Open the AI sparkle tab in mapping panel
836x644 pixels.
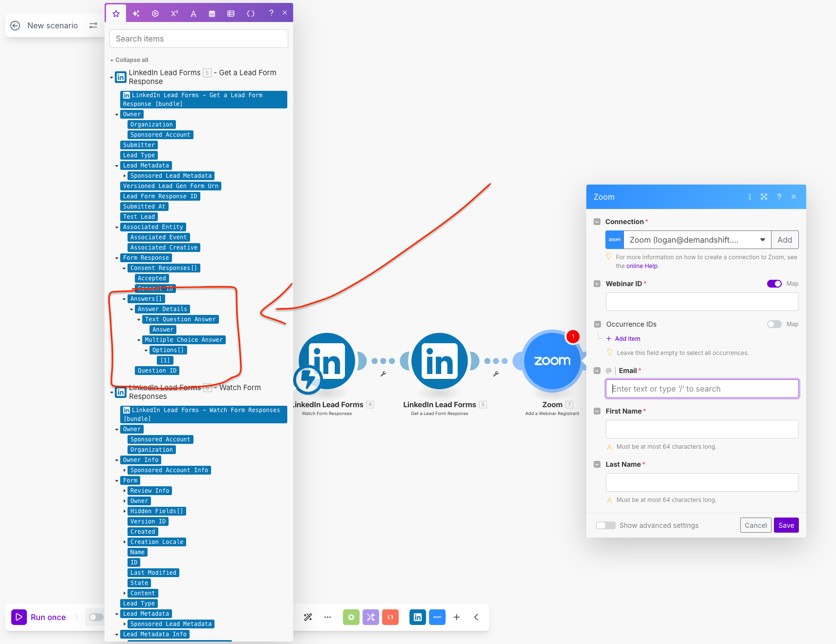pyautogui.click(x=136, y=14)
